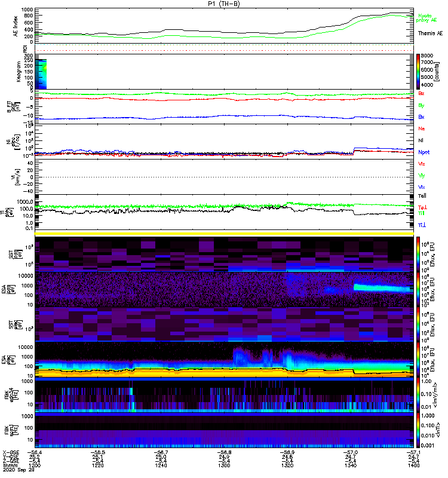
Task: Select the green By legend label
Action: tap(421, 106)
